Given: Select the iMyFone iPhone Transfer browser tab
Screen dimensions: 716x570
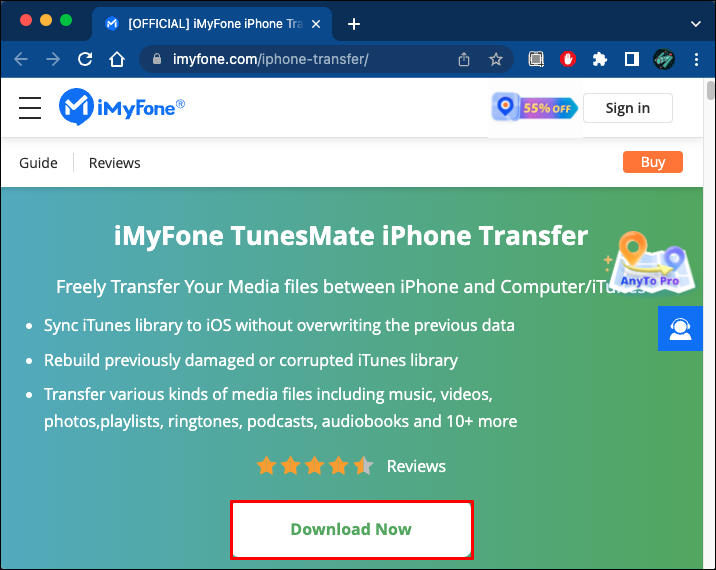Looking at the screenshot, I should tap(212, 24).
